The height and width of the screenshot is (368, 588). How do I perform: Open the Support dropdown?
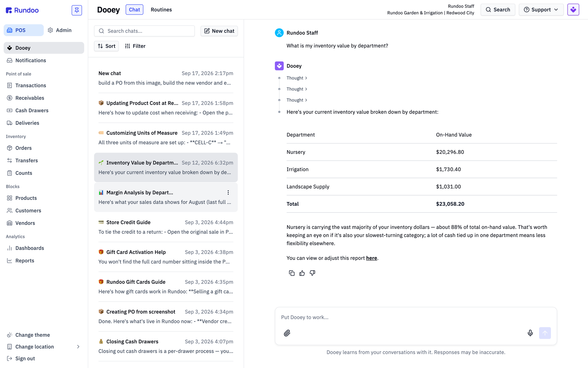(541, 9)
